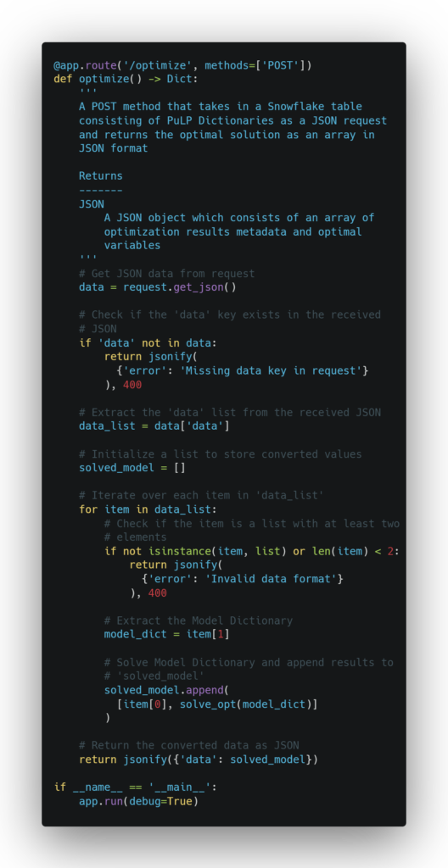Screen dimensions: 448x868
Task: Click the Returns heading in docstring
Action: point(101,176)
